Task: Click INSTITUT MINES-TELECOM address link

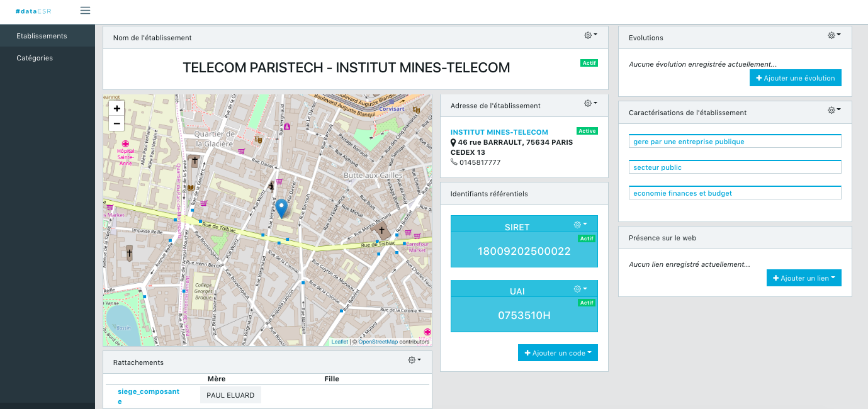Action: pos(499,132)
